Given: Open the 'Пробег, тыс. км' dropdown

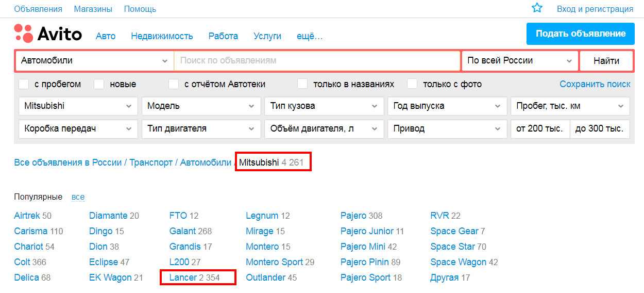Looking at the screenshot, I should [x=570, y=106].
